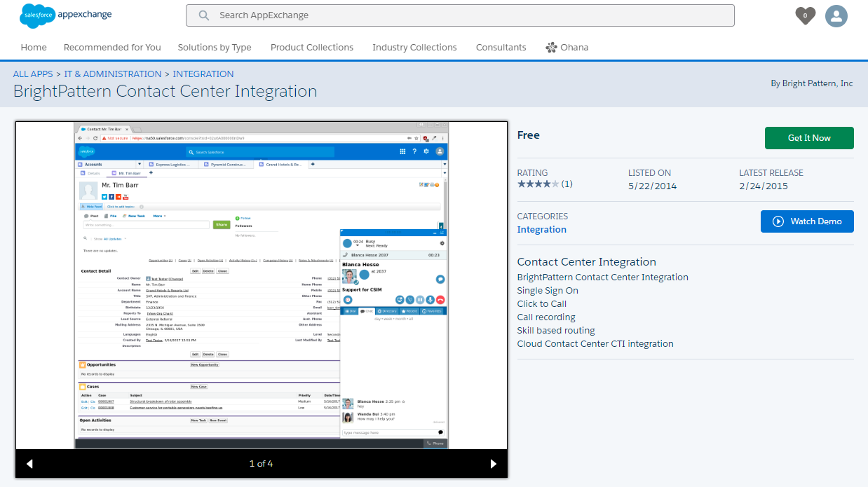Screen dimensions: 868x487
Task: Open the Consultants menu item
Action: pyautogui.click(x=501, y=48)
